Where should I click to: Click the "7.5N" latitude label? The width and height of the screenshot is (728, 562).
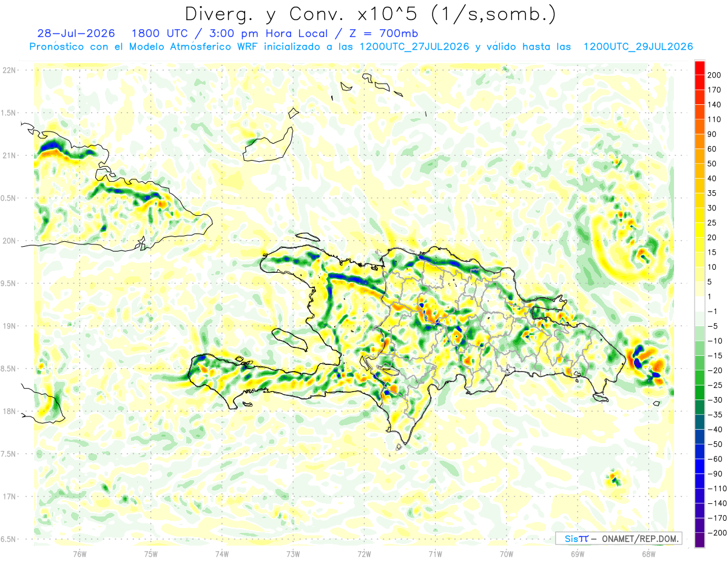[x=9, y=453]
